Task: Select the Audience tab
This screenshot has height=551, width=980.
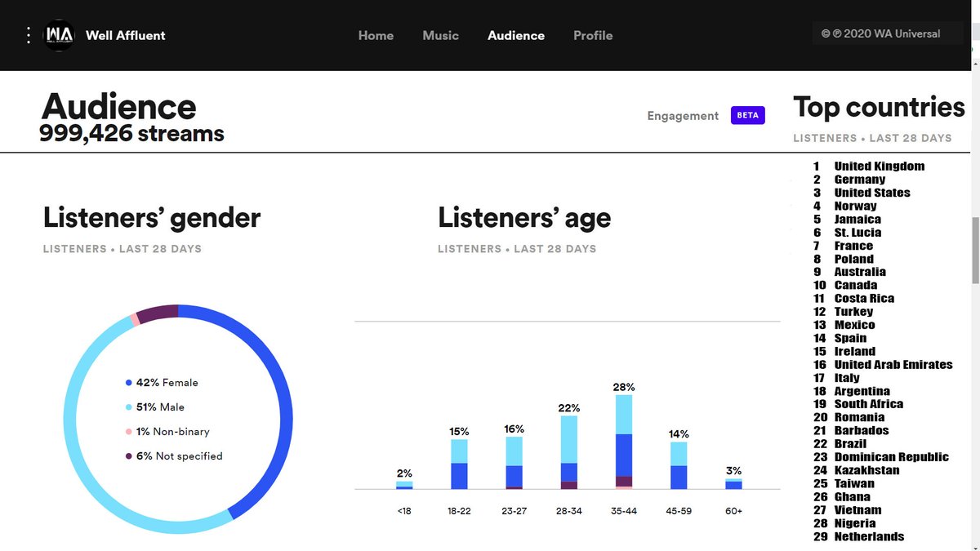Action: (x=516, y=36)
